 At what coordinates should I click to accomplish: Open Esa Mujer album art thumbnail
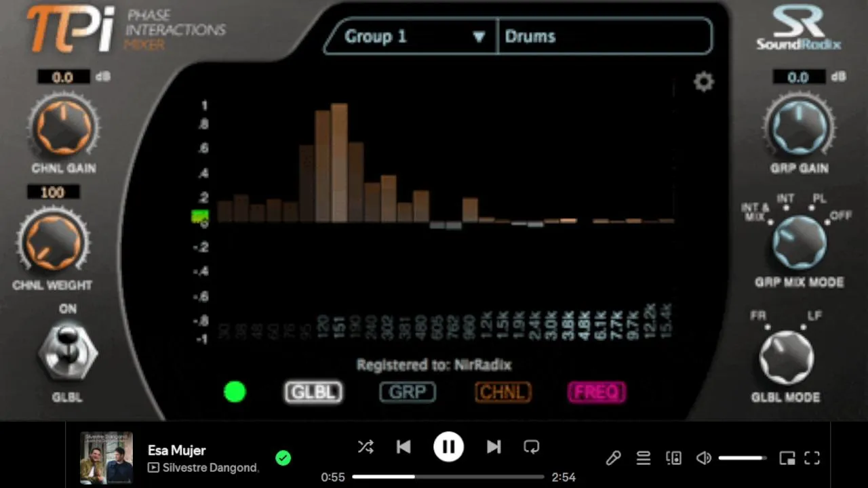(x=106, y=458)
